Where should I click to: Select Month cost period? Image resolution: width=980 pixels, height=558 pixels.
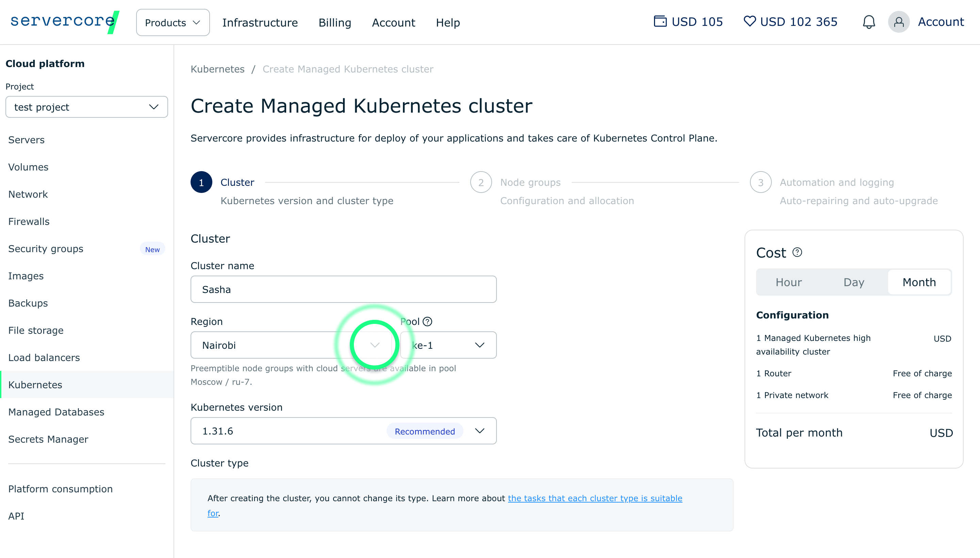click(x=919, y=282)
